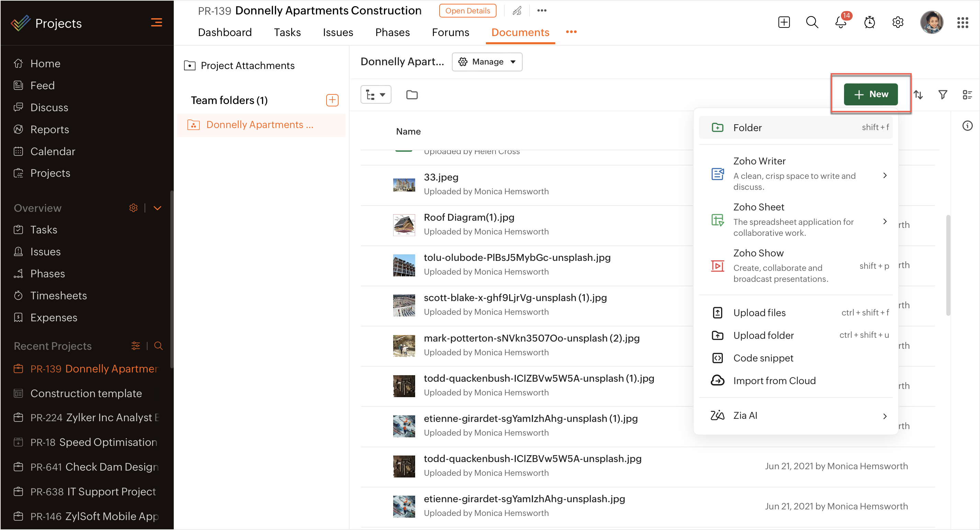Open the Roof Diagram(1).jpg thumbnail
Image resolution: width=980 pixels, height=530 pixels.
pyautogui.click(x=404, y=225)
